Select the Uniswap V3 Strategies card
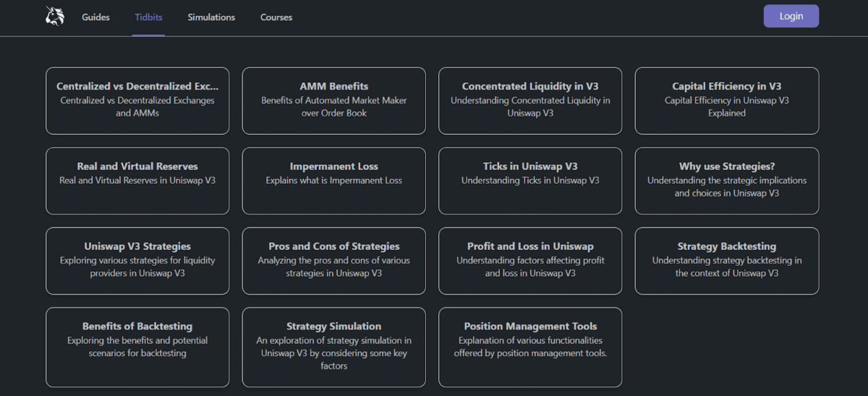This screenshot has height=396, width=868. (137, 261)
